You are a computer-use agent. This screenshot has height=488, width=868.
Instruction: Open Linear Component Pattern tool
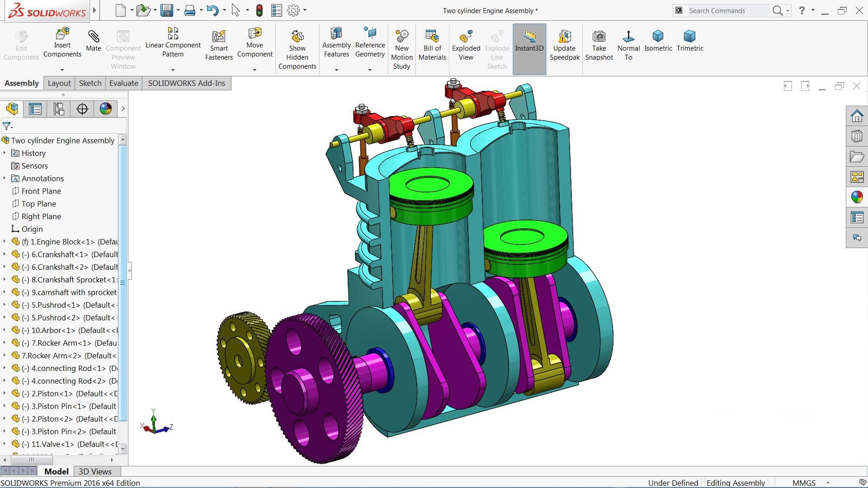(173, 43)
